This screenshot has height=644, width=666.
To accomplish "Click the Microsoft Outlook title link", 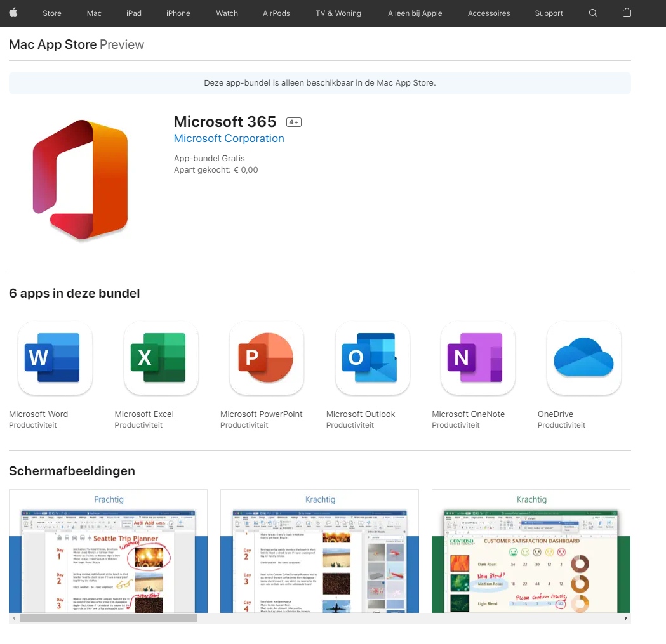I will 361,414.
